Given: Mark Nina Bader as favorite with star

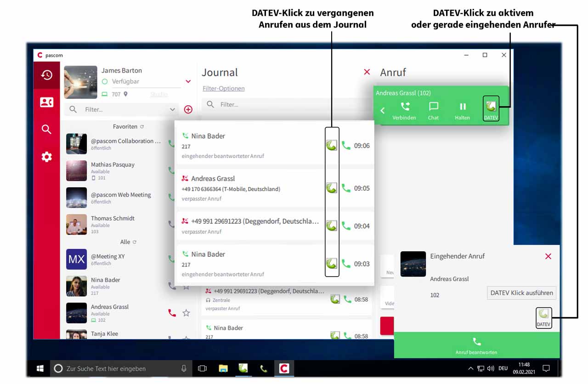Looking at the screenshot, I should click(x=186, y=286).
